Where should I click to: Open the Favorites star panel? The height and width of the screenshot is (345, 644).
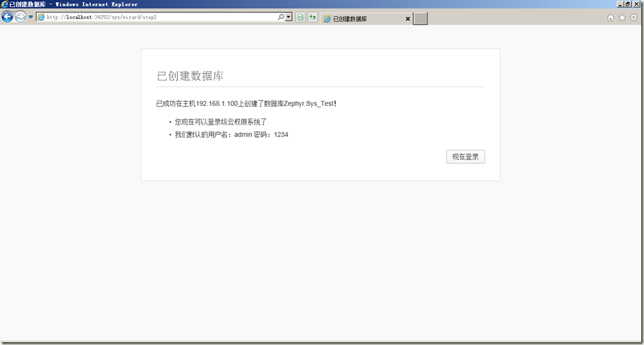[622, 18]
